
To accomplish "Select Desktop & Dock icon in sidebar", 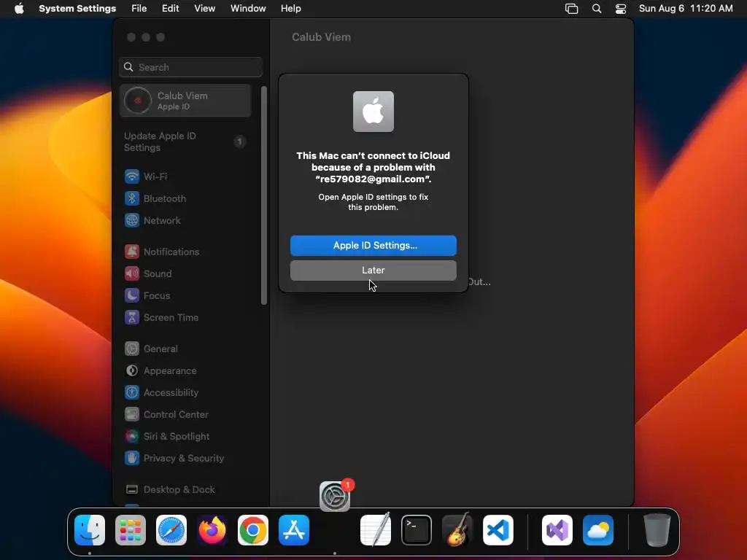I will point(132,489).
